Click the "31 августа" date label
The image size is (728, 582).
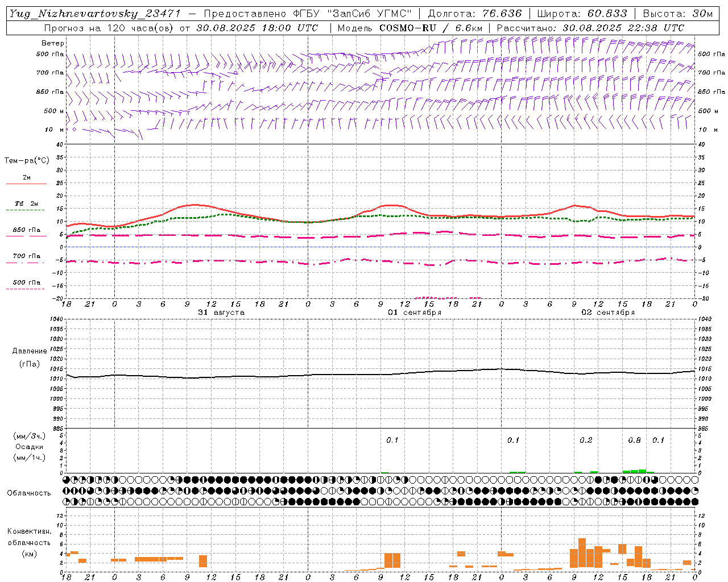click(x=221, y=313)
